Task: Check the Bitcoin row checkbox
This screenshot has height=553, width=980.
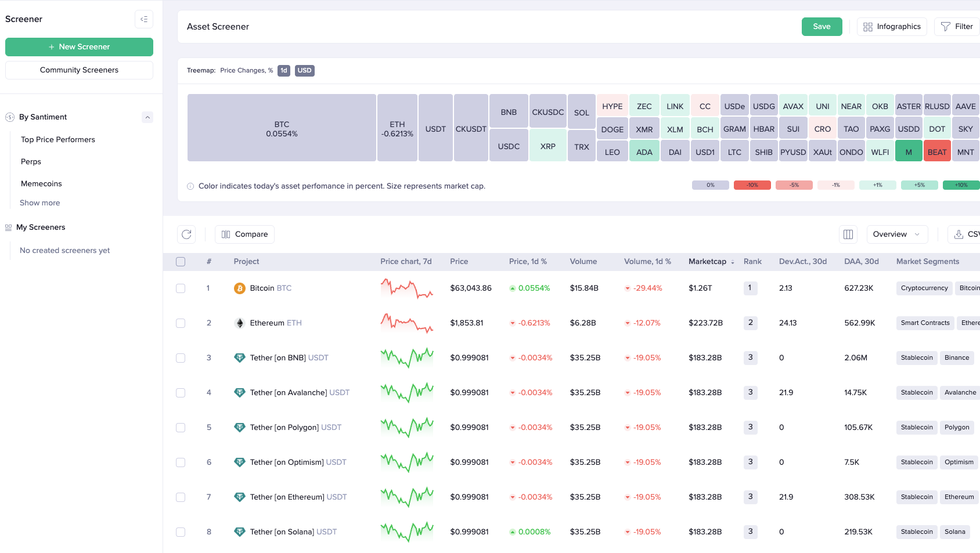Action: 181,288
